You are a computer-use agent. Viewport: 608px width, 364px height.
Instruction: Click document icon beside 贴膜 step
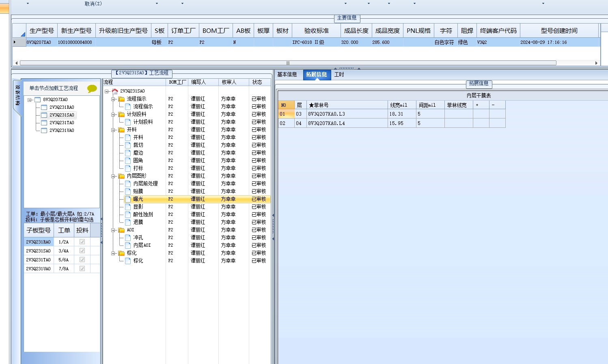[128, 192]
